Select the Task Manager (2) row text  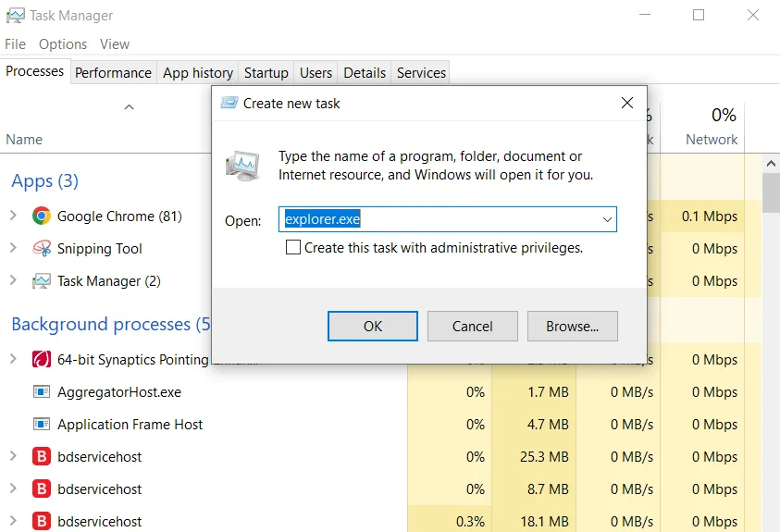109,281
